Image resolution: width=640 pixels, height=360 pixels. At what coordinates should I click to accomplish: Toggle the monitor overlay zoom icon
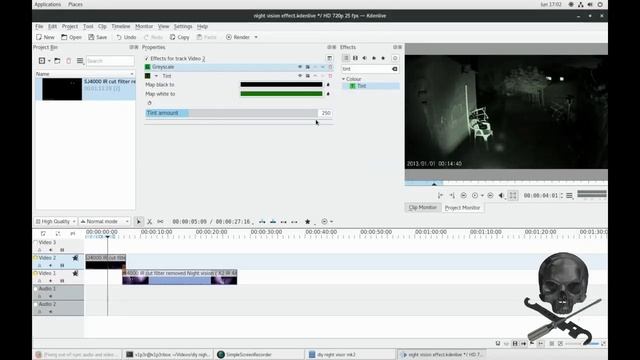click(513, 196)
